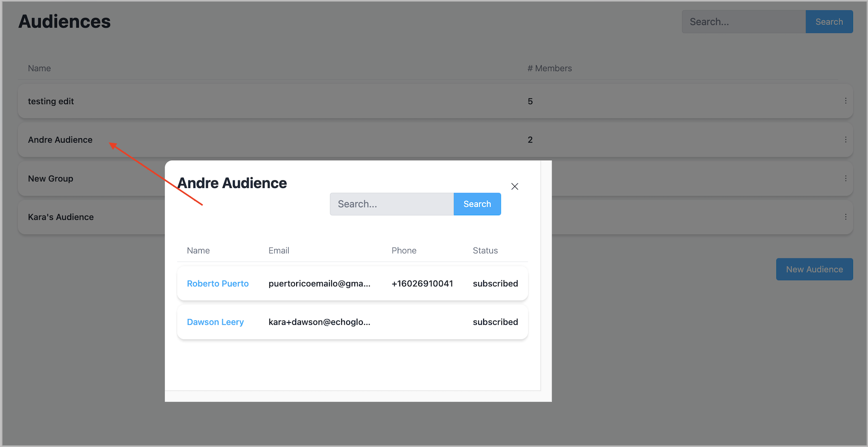Open Roberto Puerto's contact link

[x=217, y=283]
